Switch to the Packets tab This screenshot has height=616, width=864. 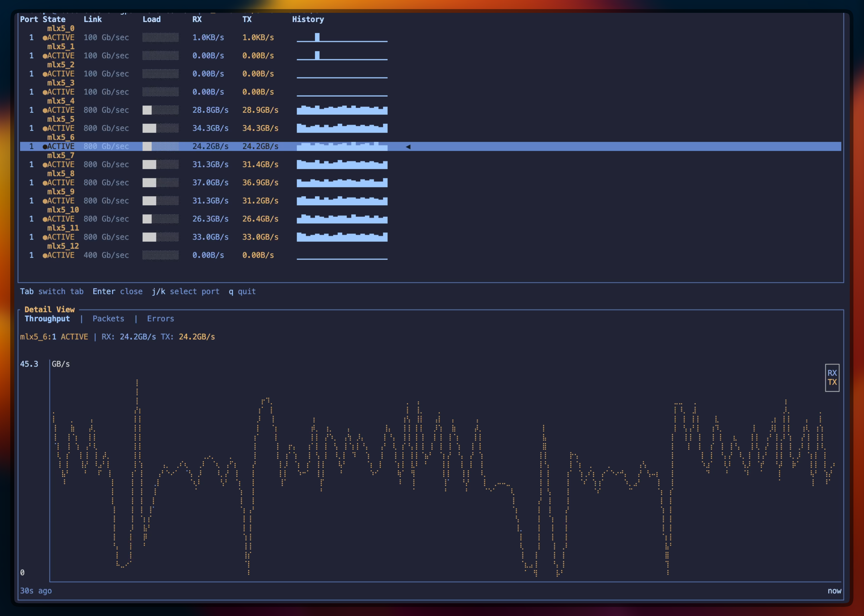tap(108, 319)
